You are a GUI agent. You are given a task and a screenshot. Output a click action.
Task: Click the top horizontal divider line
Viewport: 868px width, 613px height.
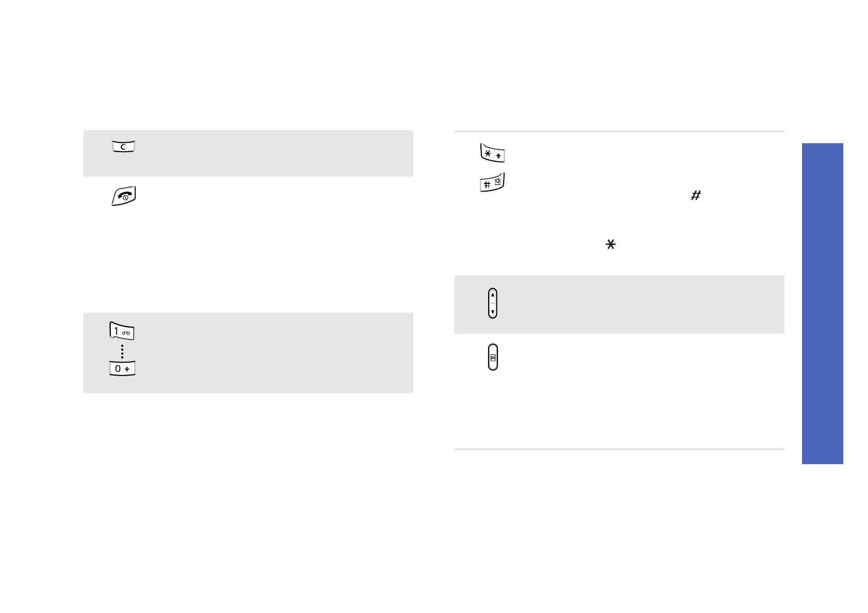pyautogui.click(x=619, y=131)
